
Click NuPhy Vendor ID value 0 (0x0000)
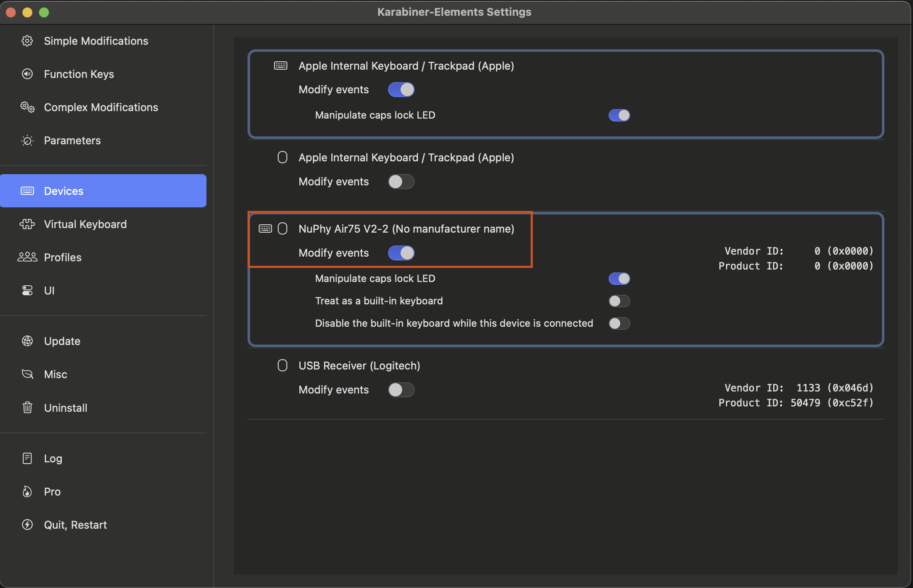tap(844, 251)
